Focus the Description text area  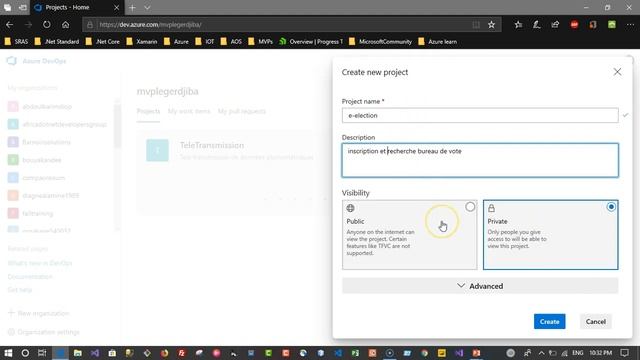tap(480, 160)
